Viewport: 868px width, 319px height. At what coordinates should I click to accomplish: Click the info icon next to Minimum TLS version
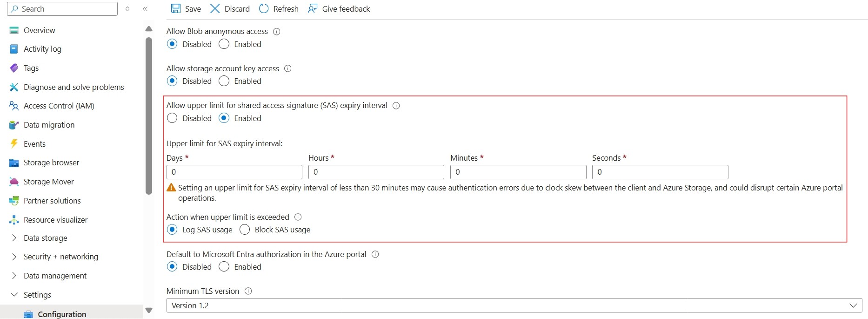point(248,291)
